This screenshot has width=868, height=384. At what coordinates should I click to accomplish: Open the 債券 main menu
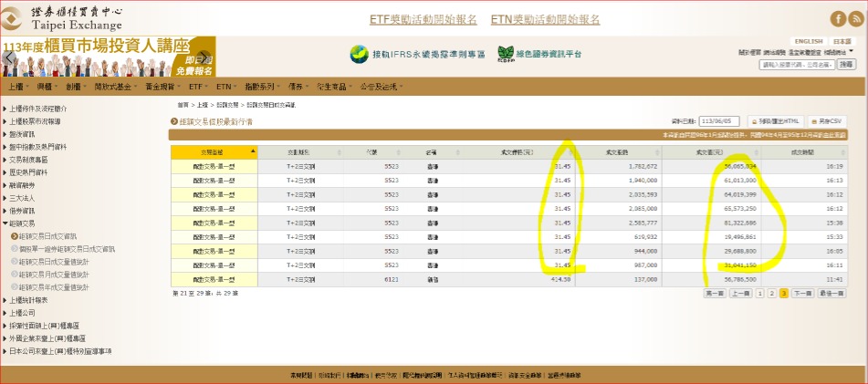click(x=298, y=87)
